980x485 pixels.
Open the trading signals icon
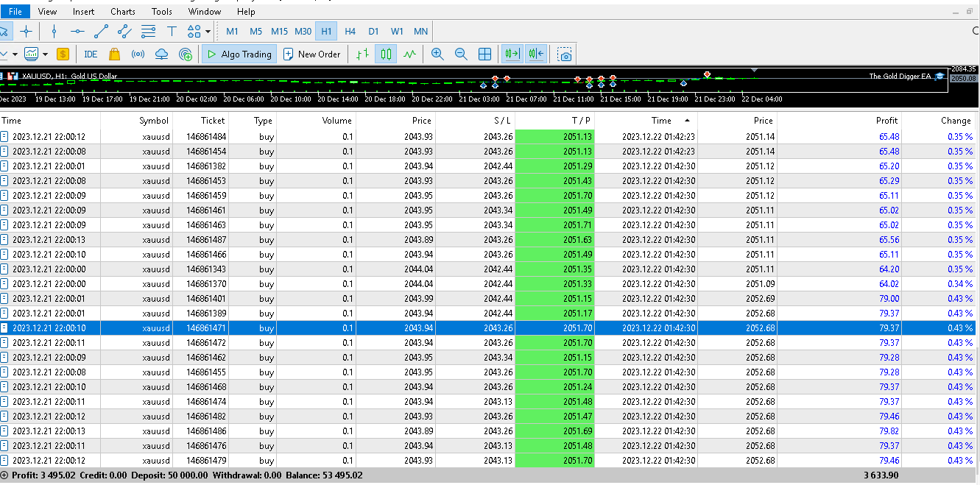[x=138, y=54]
